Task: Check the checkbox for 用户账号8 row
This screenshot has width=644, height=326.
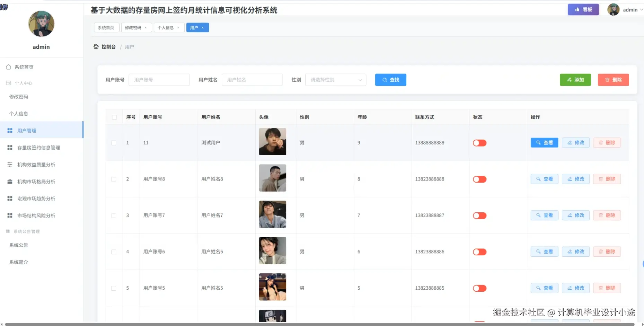Action: [114, 179]
